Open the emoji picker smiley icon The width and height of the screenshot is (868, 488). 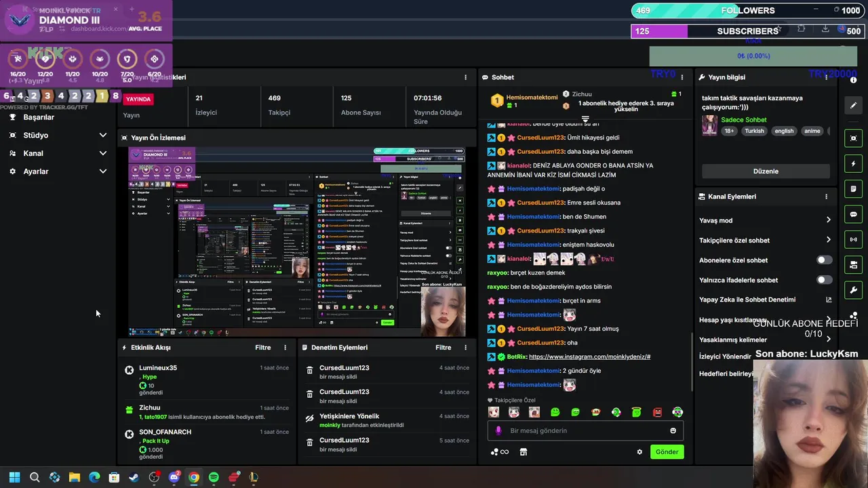point(673,430)
